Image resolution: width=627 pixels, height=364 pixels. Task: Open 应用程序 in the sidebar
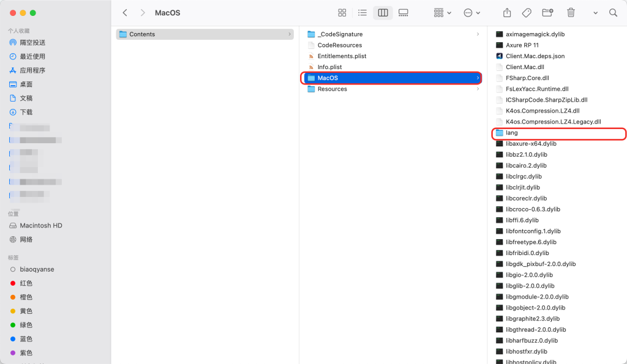[32, 70]
